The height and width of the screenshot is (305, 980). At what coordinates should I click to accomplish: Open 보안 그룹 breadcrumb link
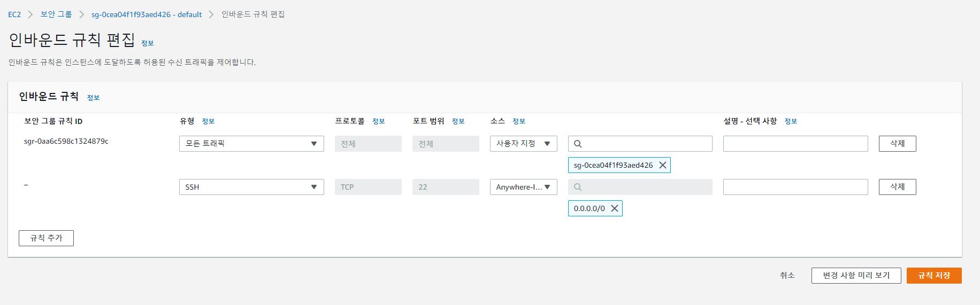pyautogui.click(x=56, y=14)
